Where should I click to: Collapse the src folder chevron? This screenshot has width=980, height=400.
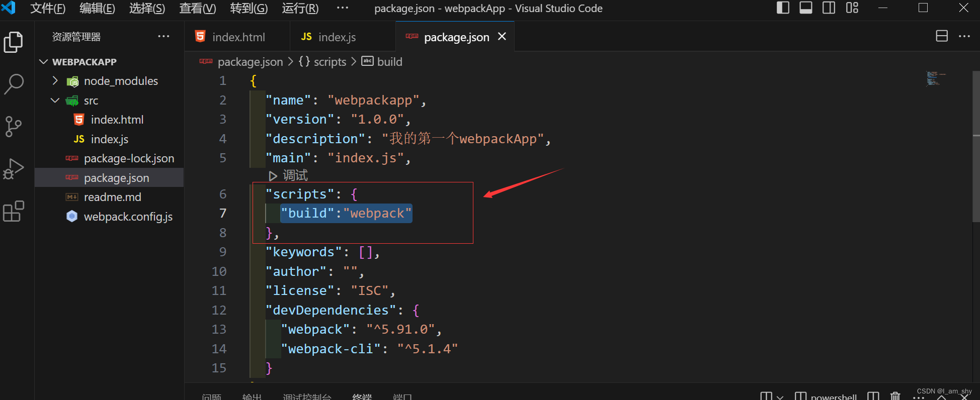point(55,101)
